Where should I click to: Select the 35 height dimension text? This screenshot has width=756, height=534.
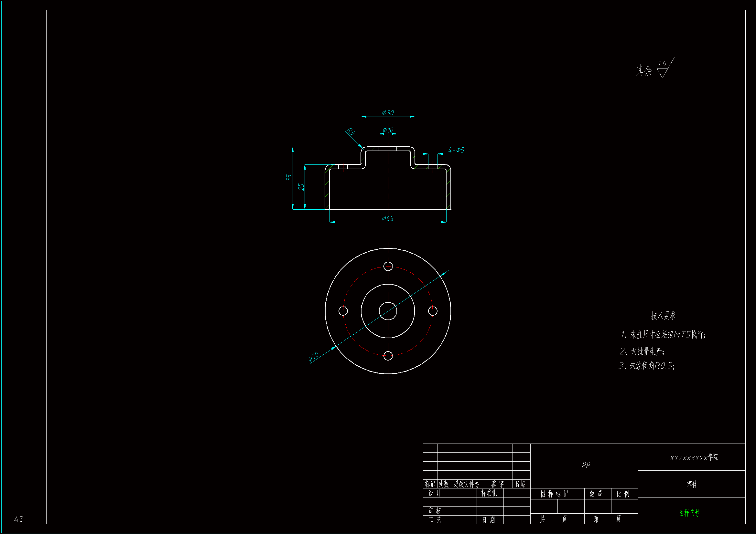(289, 178)
